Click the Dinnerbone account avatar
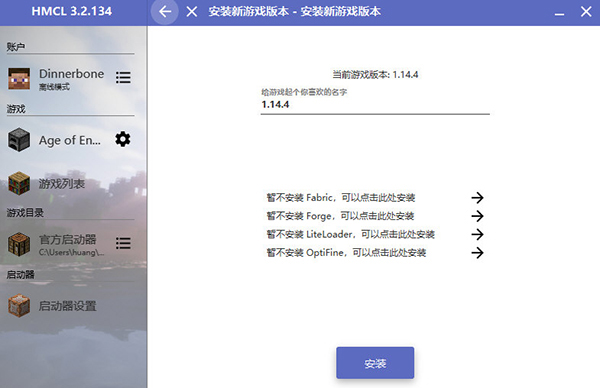The width and height of the screenshot is (600, 388). click(x=19, y=79)
